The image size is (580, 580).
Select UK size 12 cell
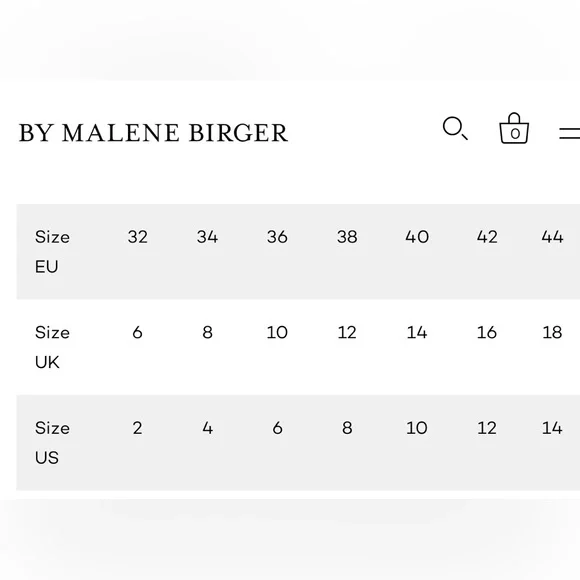347,332
